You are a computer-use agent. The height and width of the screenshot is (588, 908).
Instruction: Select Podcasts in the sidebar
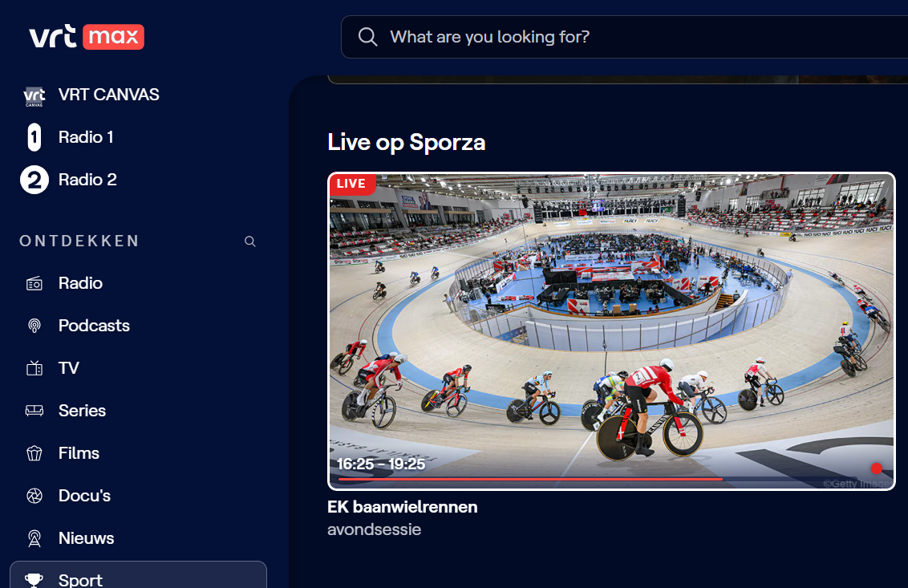click(94, 326)
